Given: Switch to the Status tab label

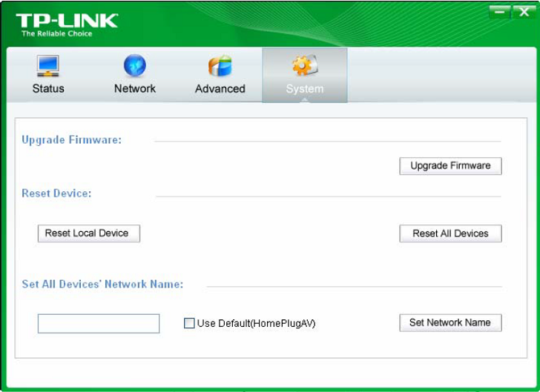Looking at the screenshot, I should point(48,89).
